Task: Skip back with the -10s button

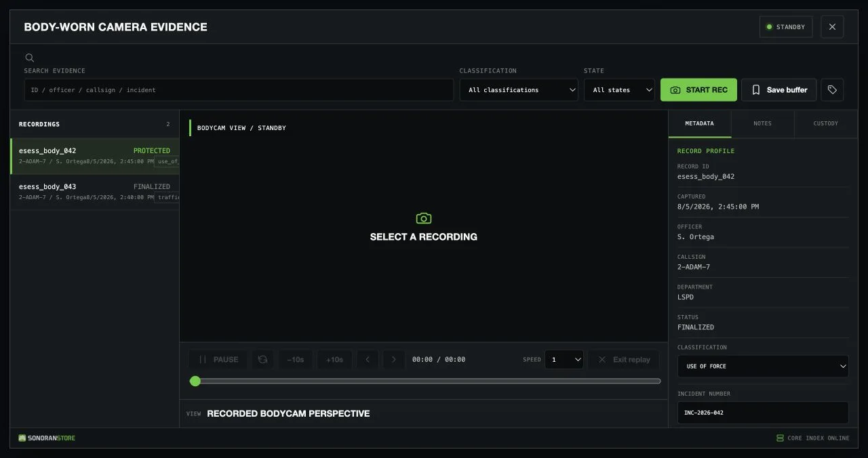Action: pos(295,360)
